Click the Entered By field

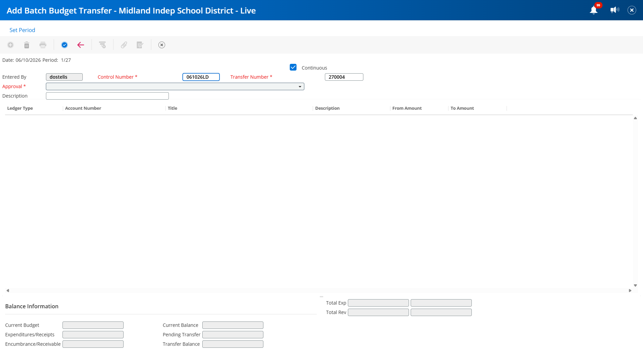click(64, 77)
